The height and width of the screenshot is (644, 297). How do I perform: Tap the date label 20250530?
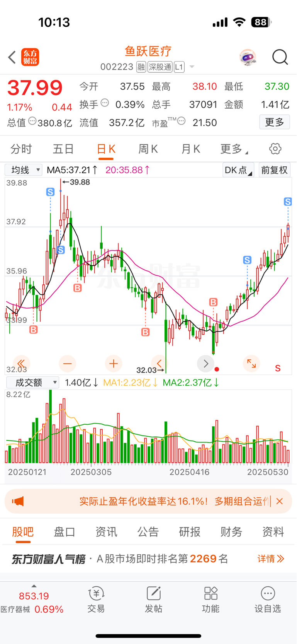pos(268,472)
